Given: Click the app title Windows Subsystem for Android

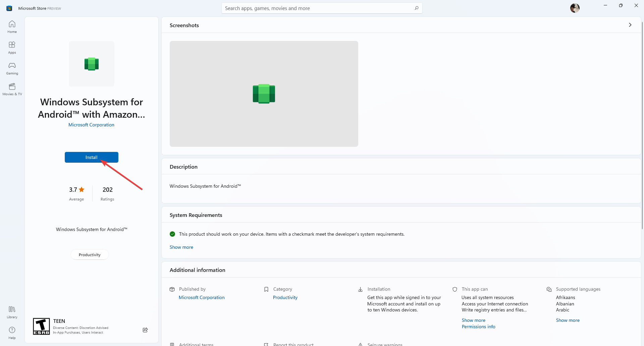Looking at the screenshot, I should pos(92,108).
